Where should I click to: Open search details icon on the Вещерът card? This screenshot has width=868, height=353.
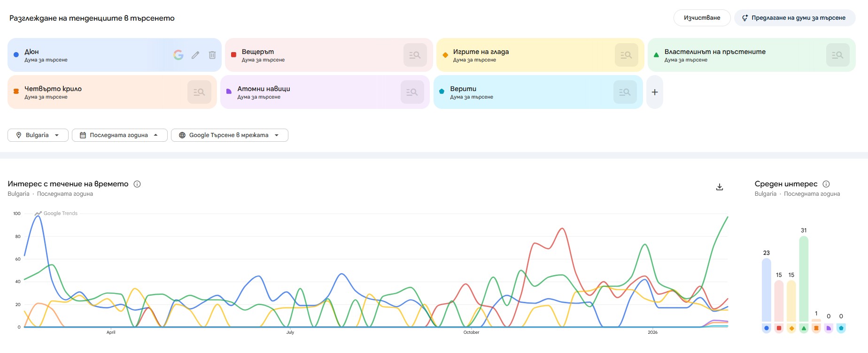[x=415, y=55]
